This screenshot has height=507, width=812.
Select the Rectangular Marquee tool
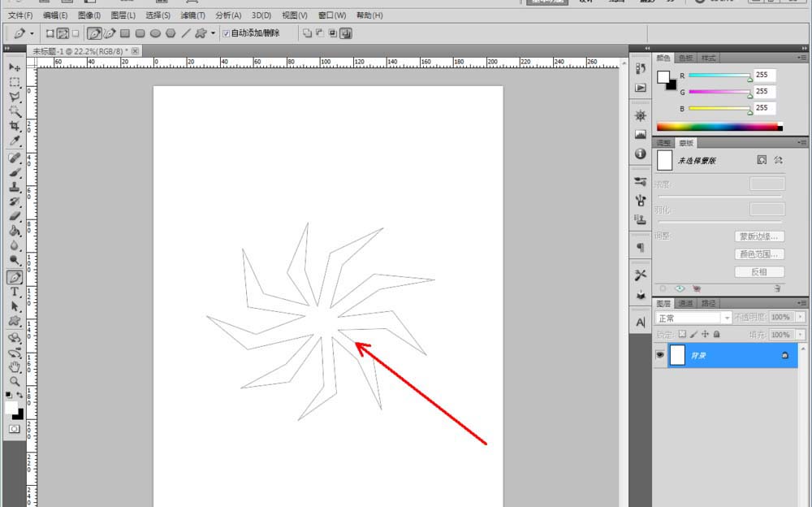(x=15, y=82)
